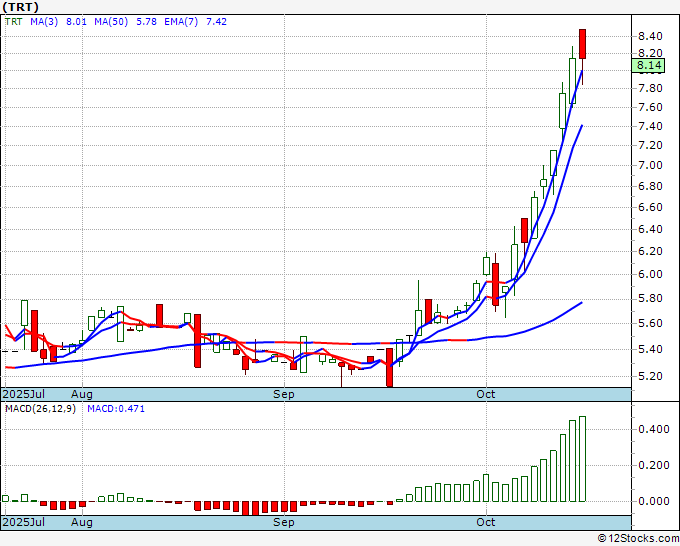Click the 6.80 price axis label
This screenshot has height=546, width=680.
650,186
